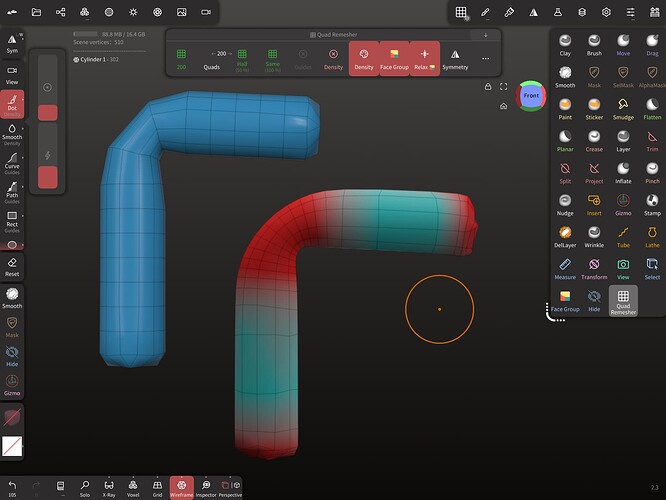666x500 pixels.
Task: Choose the Move tool
Action: pyautogui.click(x=623, y=45)
